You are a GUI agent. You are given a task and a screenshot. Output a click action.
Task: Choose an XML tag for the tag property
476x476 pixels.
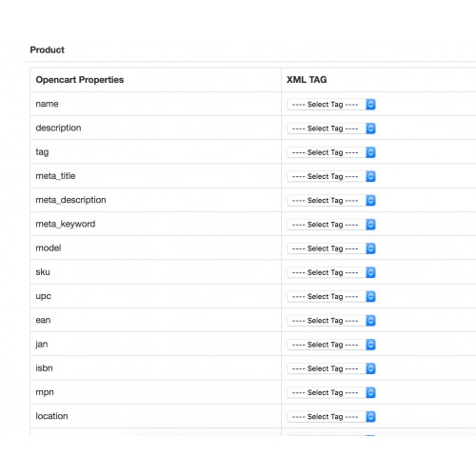[331, 152]
